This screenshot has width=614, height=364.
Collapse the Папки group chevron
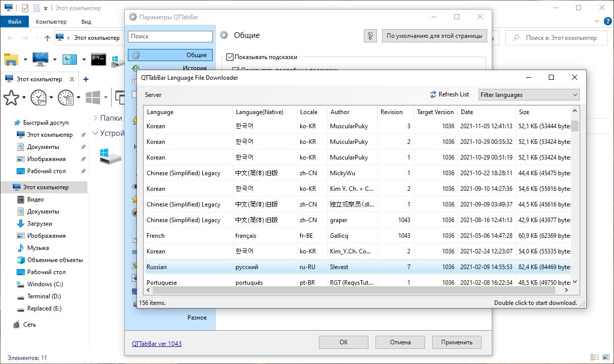click(95, 118)
